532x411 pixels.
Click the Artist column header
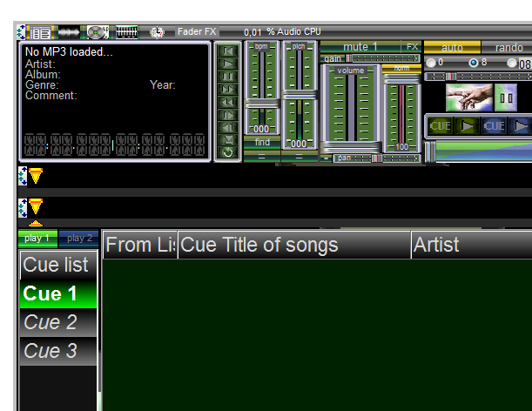click(472, 245)
